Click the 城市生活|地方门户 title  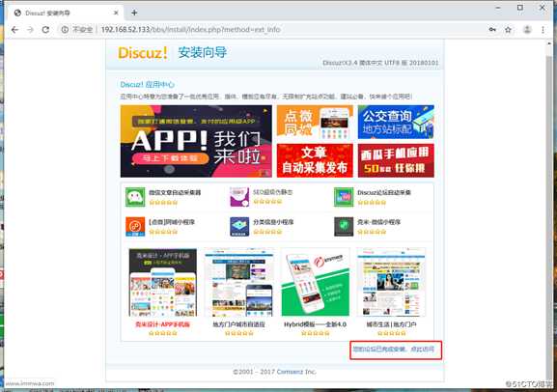pos(391,324)
